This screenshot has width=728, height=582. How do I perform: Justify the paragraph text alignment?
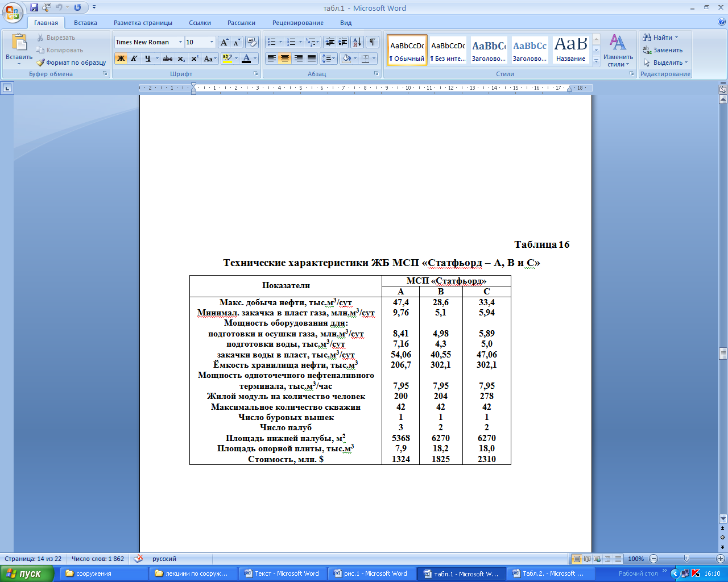pyautogui.click(x=312, y=59)
